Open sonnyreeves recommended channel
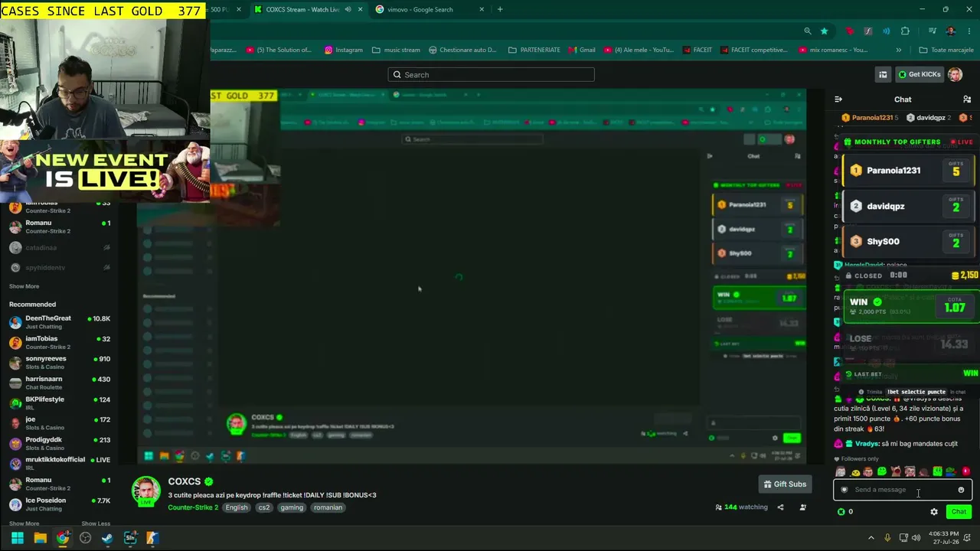The height and width of the screenshot is (551, 980). point(60,362)
